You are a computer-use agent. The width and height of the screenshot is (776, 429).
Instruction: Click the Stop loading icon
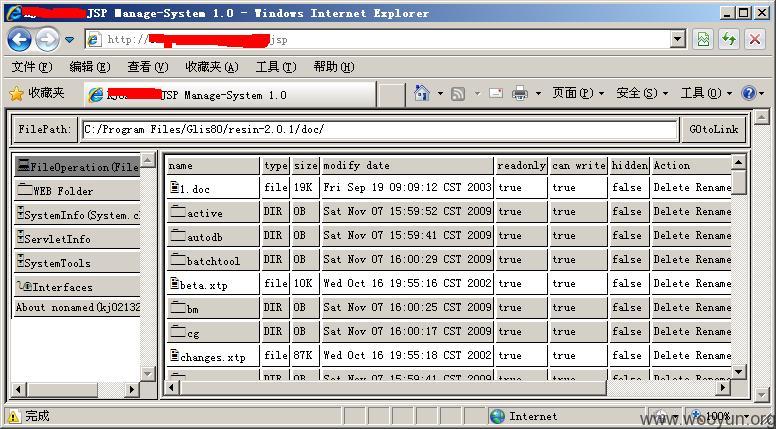coord(755,39)
